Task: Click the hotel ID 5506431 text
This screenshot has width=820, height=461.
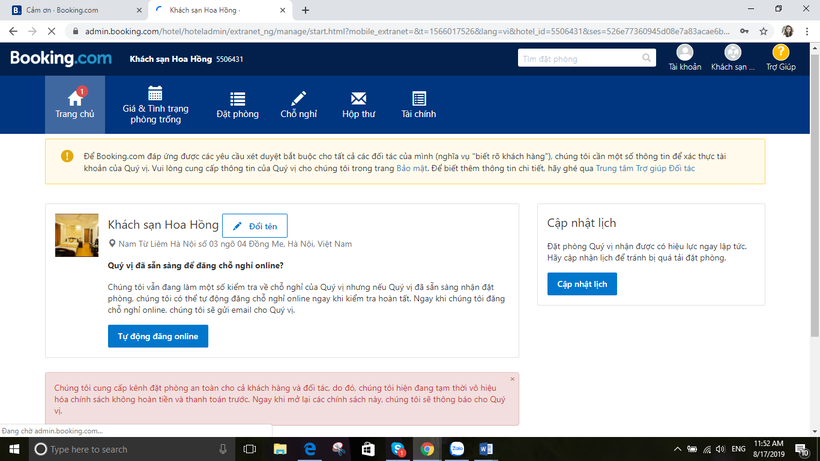Action: (x=230, y=59)
